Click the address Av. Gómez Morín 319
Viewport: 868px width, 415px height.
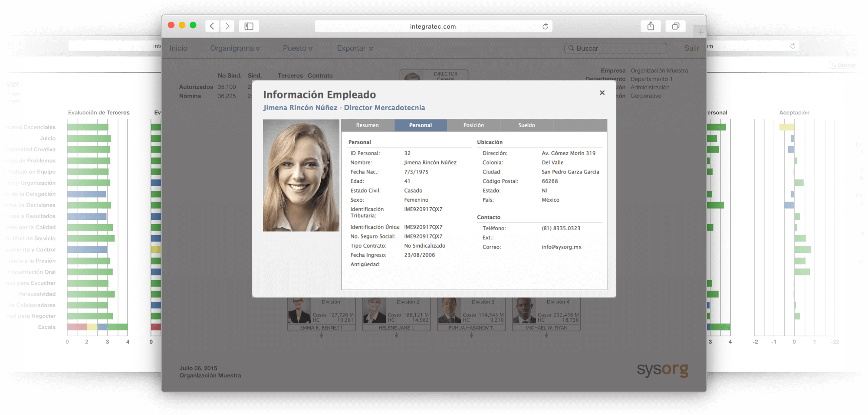click(569, 154)
